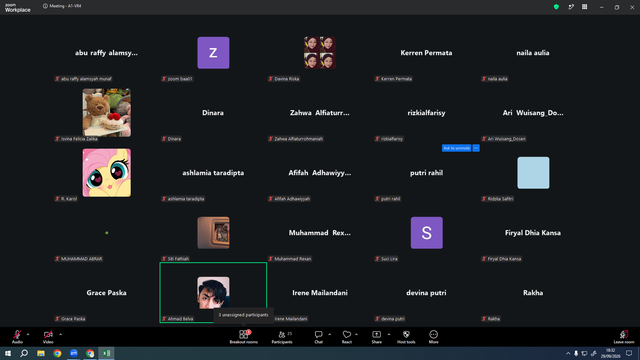The width and height of the screenshot is (640, 360).
Task: Expand the Share options arrow
Action: pyautogui.click(x=389, y=334)
